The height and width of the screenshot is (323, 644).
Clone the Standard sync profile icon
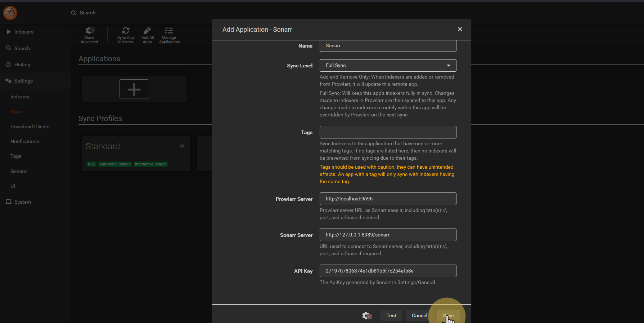tap(182, 146)
